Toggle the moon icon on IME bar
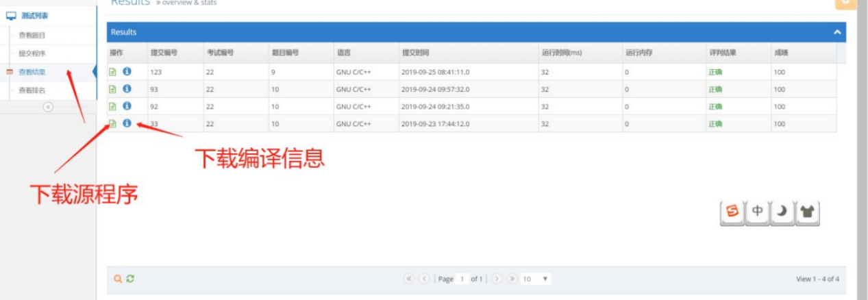This screenshot has height=300, width=868. click(782, 212)
